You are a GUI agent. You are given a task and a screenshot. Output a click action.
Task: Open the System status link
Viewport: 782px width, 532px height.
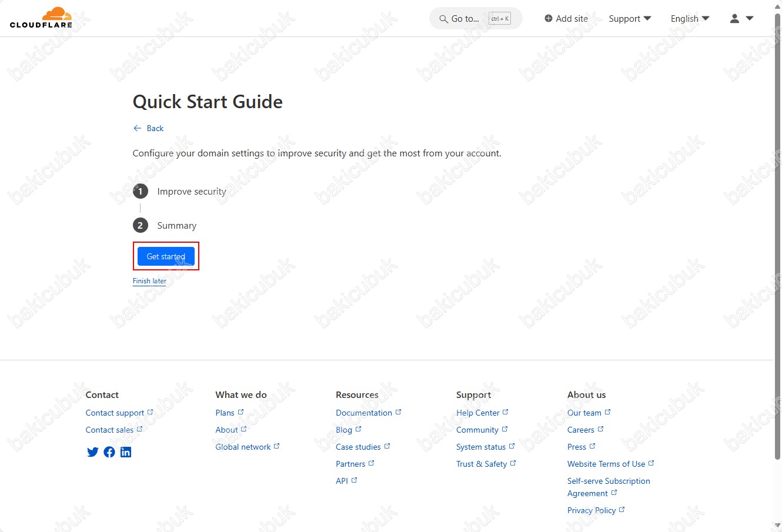pos(485,447)
